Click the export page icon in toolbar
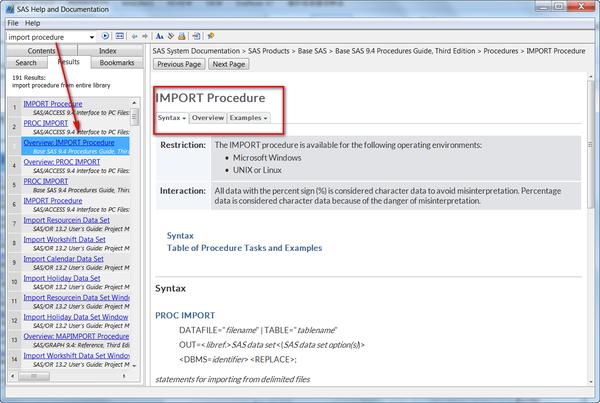Viewport: 600px width, 403px height. (196, 36)
